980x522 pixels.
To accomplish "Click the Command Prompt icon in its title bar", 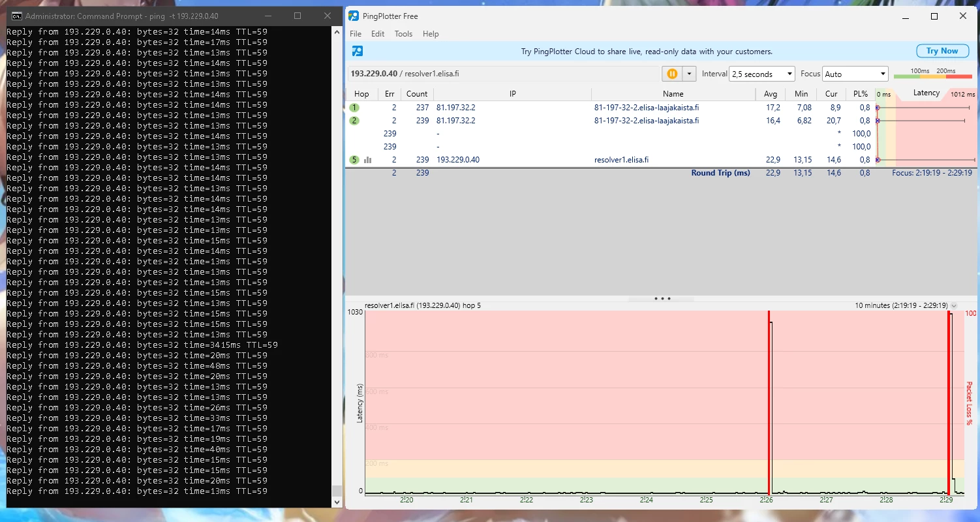I will 17,16.
